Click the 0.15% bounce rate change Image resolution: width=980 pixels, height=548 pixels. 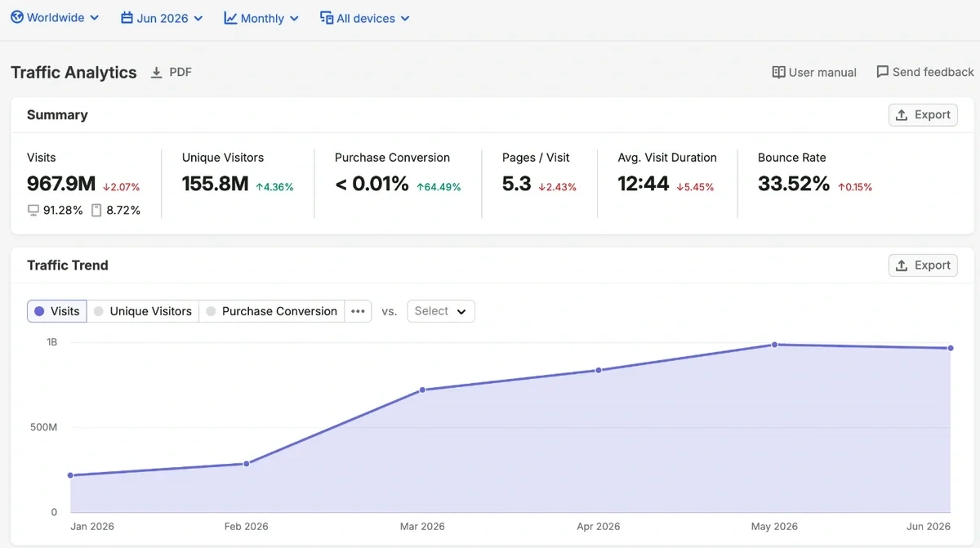coord(855,187)
